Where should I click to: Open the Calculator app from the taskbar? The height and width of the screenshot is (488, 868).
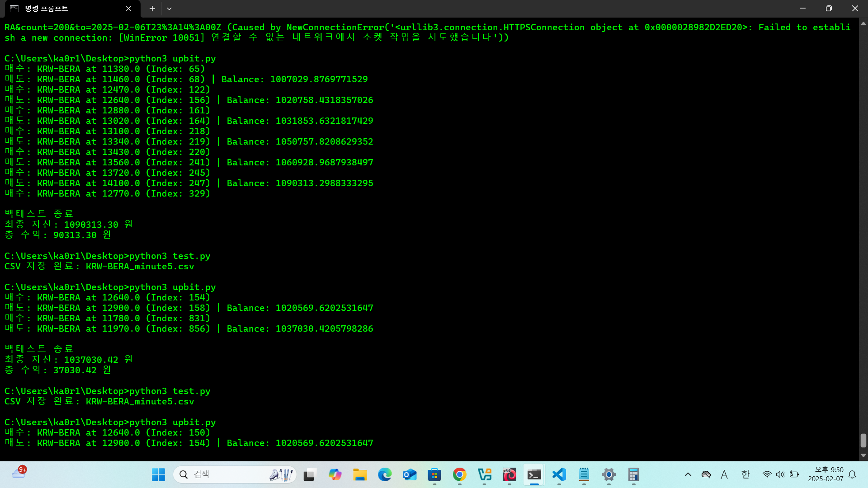pos(633,474)
